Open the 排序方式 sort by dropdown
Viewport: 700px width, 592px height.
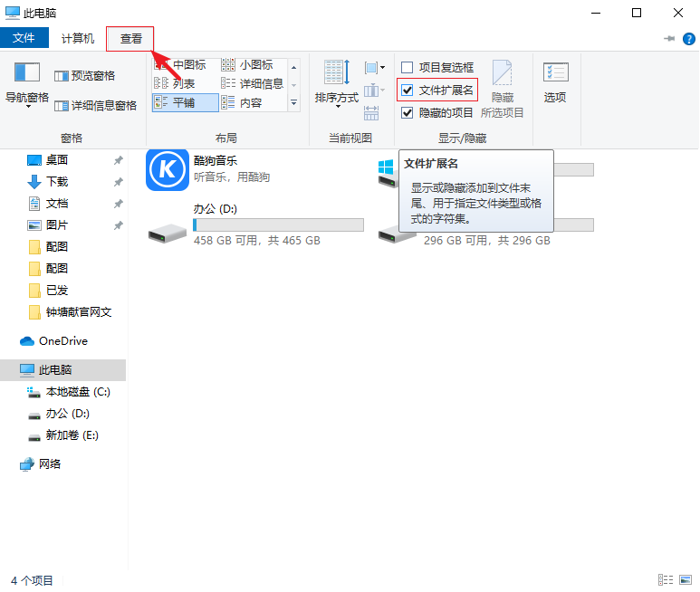(337, 86)
